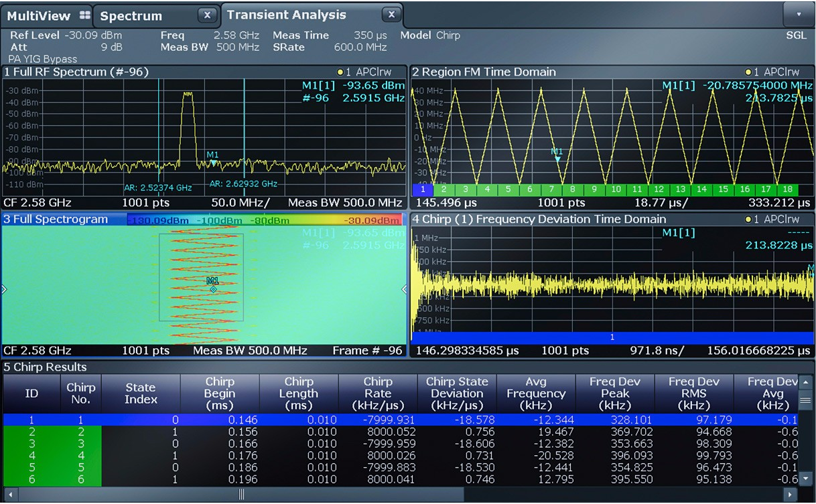816x504 pixels.
Task: Click the Chirp Begin (ms) column header
Action: coord(220,394)
